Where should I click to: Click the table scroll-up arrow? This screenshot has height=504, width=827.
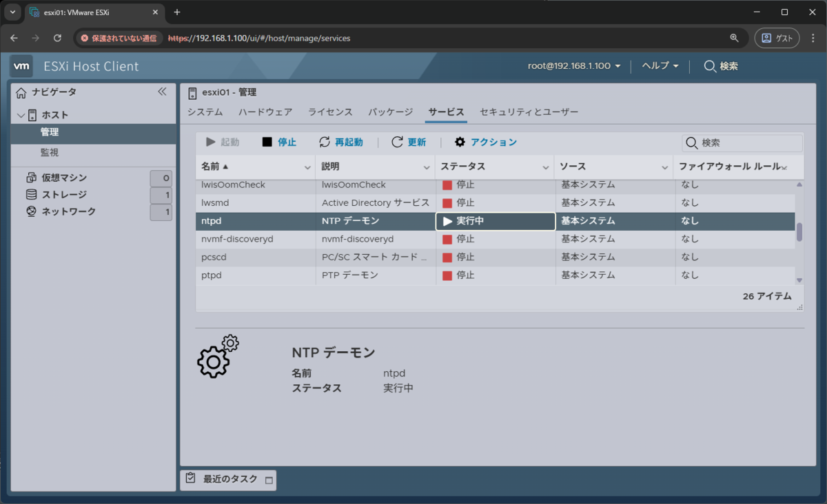point(799,185)
